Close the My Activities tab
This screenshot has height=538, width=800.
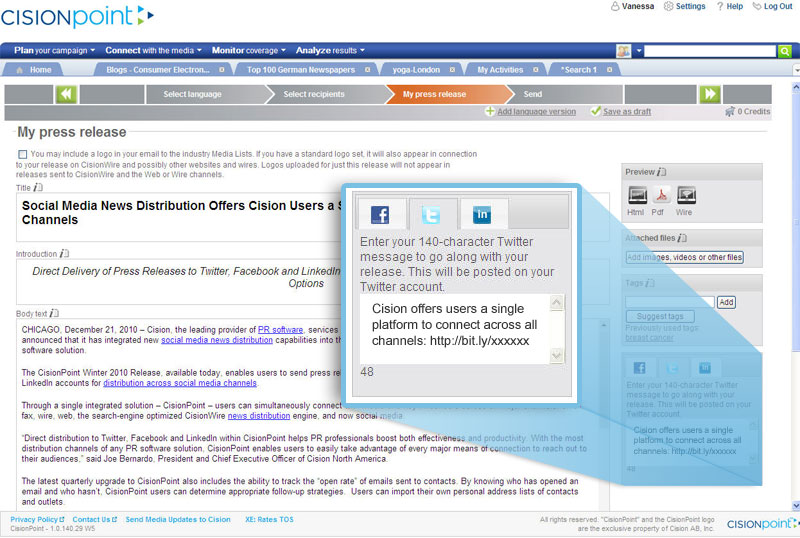536,70
